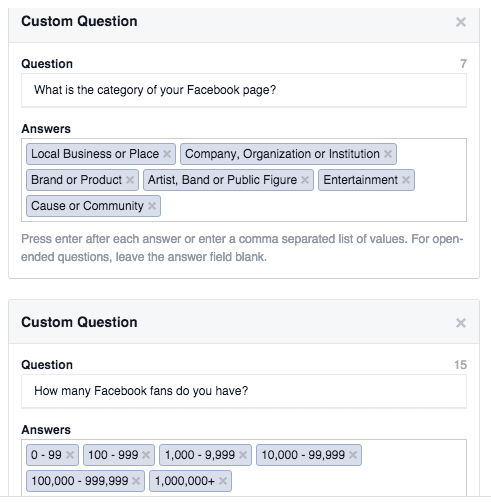491x502 pixels.
Task: Close the Facebook page category custom question
Action: tap(461, 22)
